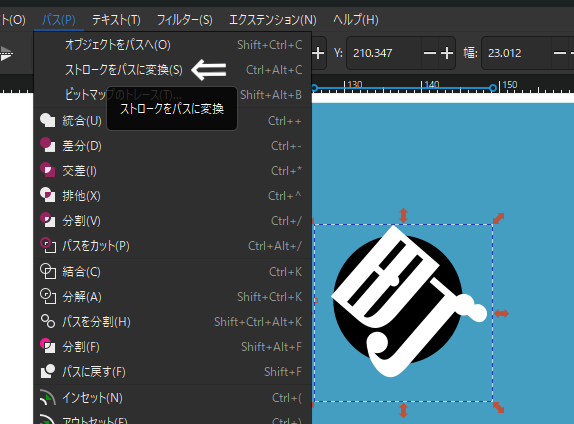Click the 分解(A) break apart icon
Viewport: 574px width, 424px height.
coord(48,296)
